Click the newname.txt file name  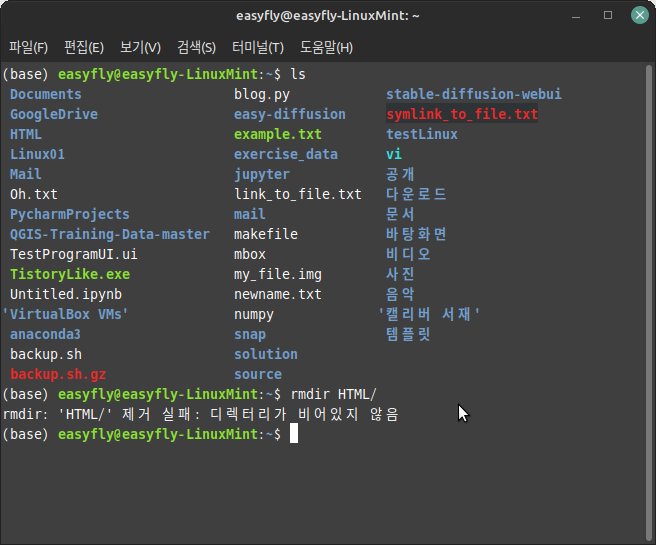pos(278,294)
